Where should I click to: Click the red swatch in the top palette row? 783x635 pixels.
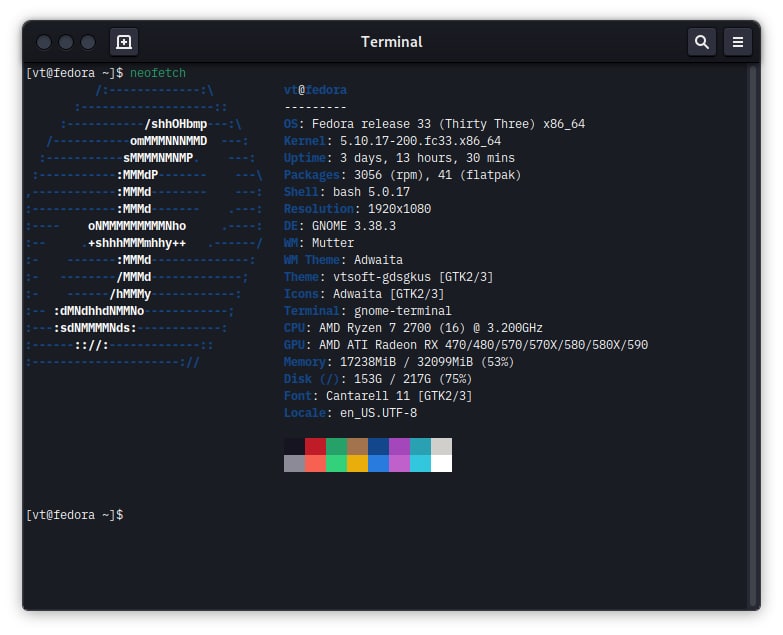click(x=315, y=446)
